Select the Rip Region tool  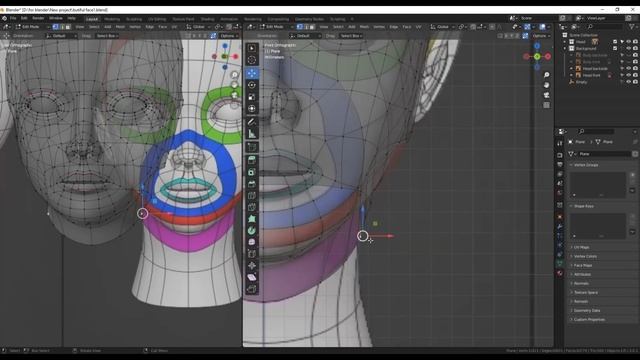252,289
